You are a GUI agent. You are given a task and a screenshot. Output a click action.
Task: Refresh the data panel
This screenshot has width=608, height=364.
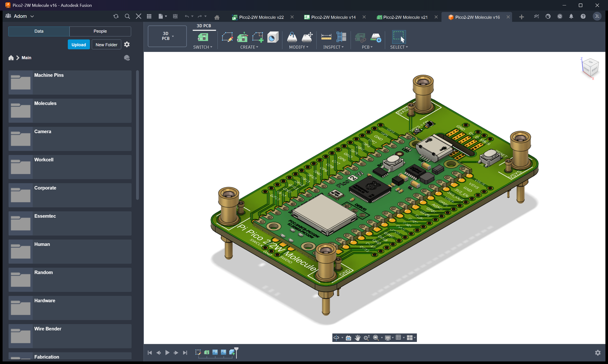[116, 16]
